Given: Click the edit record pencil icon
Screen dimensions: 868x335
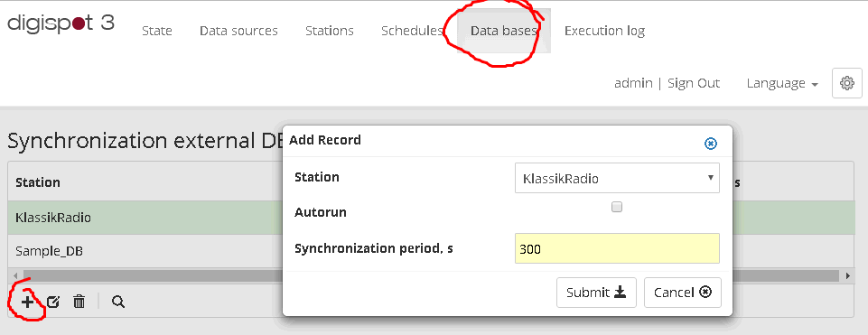Looking at the screenshot, I should (52, 302).
